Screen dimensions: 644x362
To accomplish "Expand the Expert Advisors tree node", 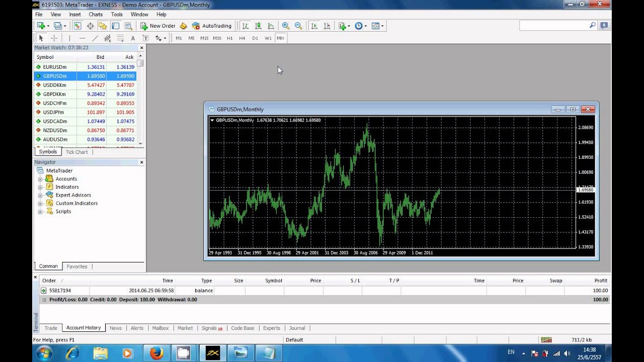I will click(x=40, y=195).
